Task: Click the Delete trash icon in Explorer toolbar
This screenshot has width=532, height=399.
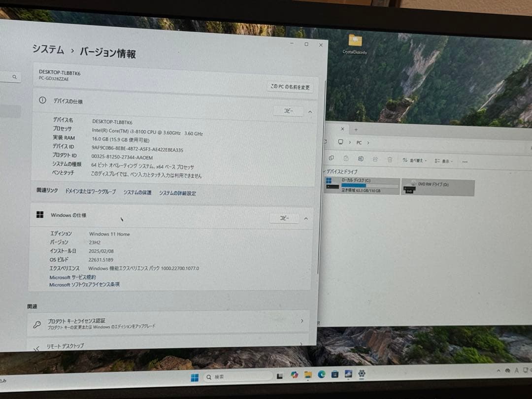Action: [x=389, y=158]
